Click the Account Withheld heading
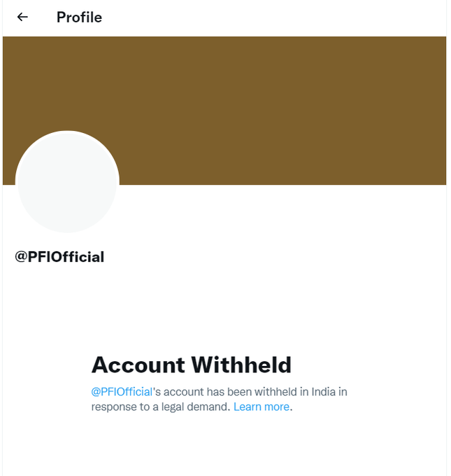451x476 pixels. [x=192, y=365]
